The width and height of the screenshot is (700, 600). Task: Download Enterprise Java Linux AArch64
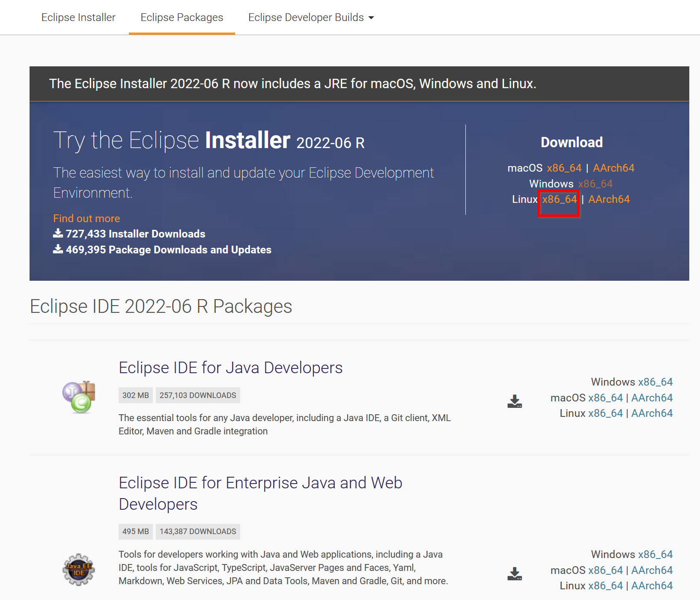pos(652,586)
